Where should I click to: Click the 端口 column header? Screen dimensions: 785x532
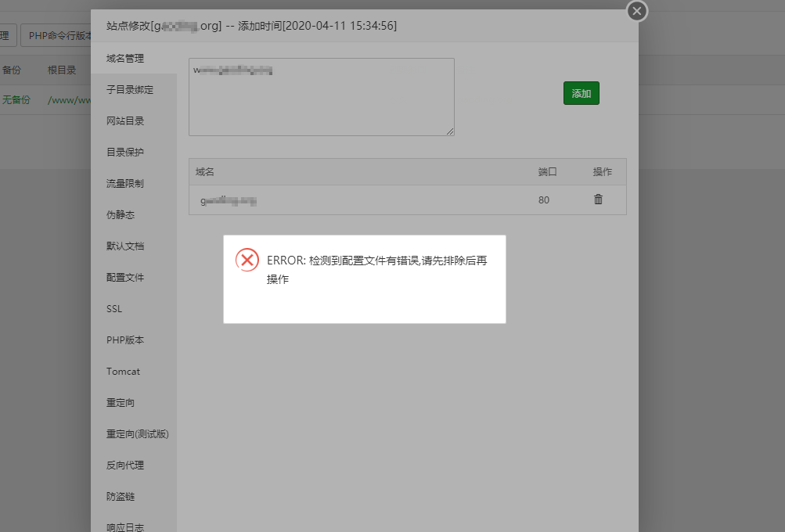[x=547, y=171]
